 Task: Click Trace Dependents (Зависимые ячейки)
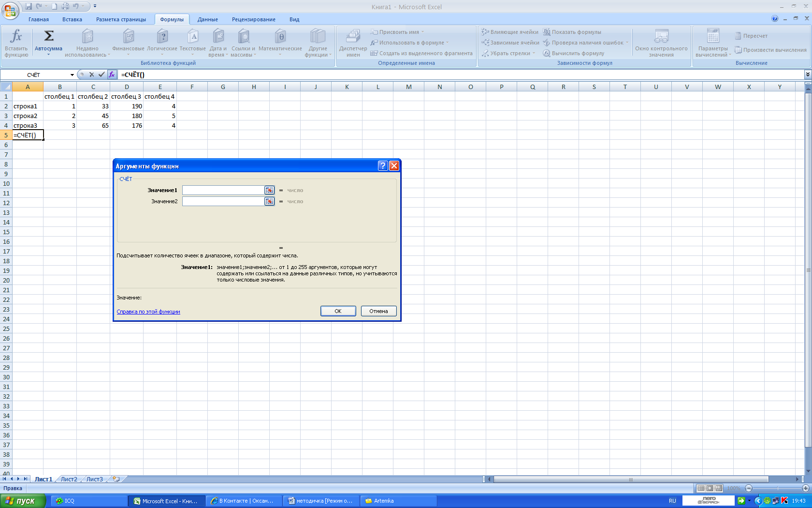pyautogui.click(x=510, y=43)
